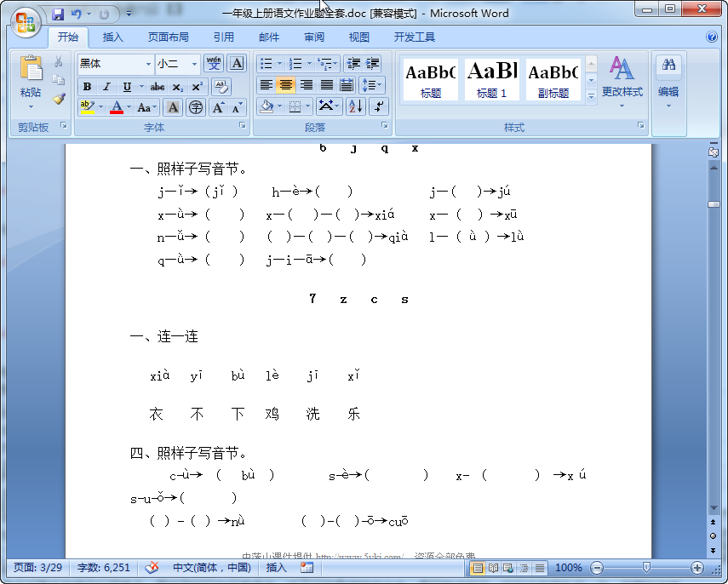The height and width of the screenshot is (584, 728).
Task: Cut the selected text with scissors icon
Action: pyautogui.click(x=59, y=62)
